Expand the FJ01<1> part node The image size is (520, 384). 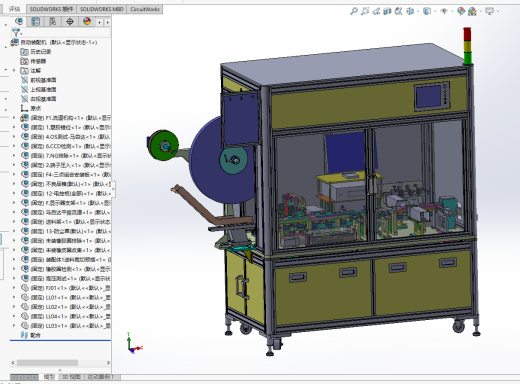pos(14,288)
